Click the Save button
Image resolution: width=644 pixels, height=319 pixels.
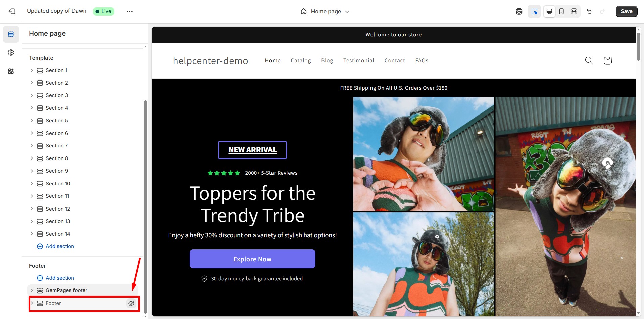pos(626,11)
